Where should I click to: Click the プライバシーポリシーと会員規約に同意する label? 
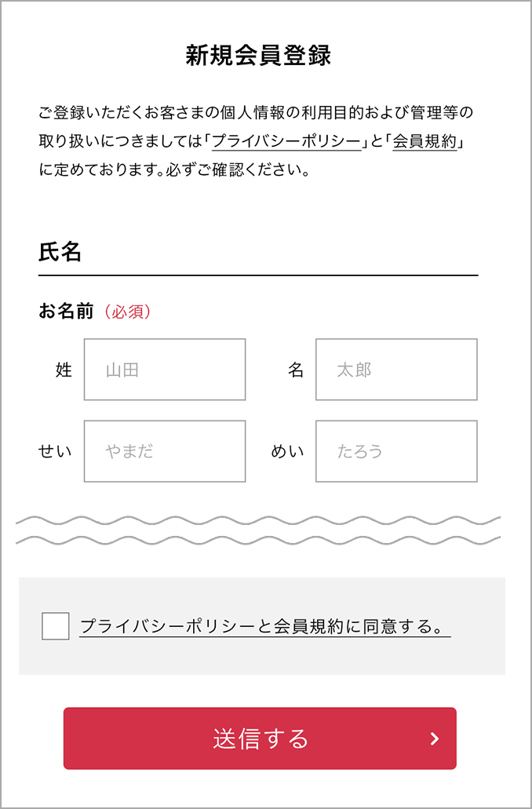pos(264,627)
